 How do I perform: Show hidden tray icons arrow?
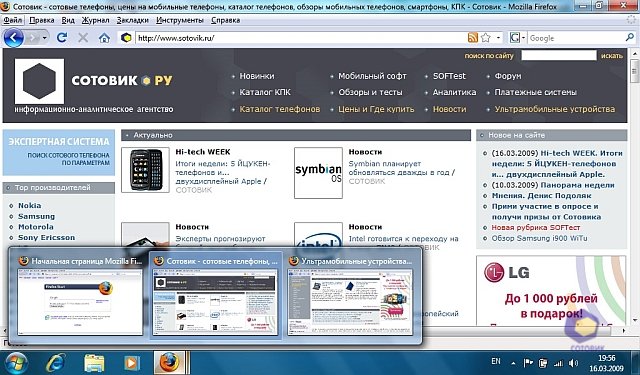point(513,363)
